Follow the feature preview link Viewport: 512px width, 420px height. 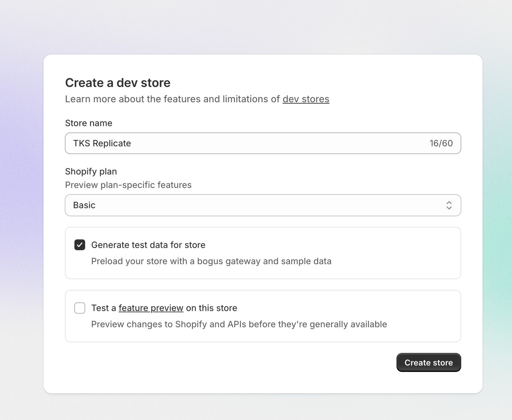[x=151, y=308]
